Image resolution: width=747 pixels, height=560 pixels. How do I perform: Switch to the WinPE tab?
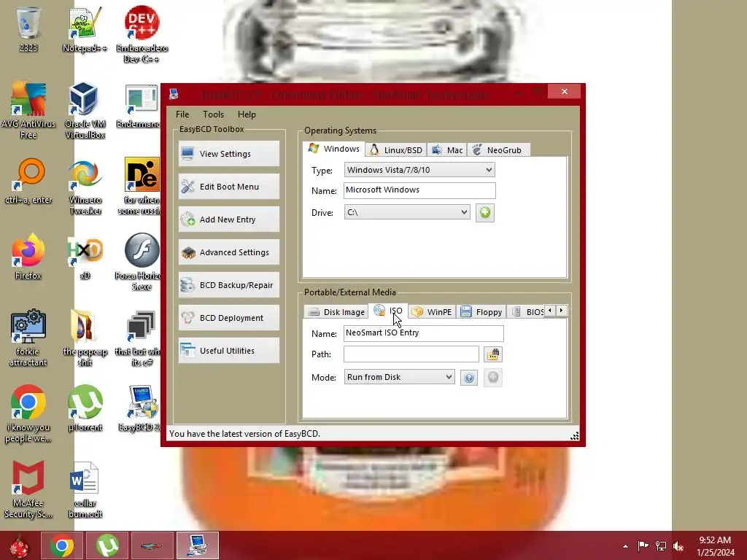coord(432,312)
